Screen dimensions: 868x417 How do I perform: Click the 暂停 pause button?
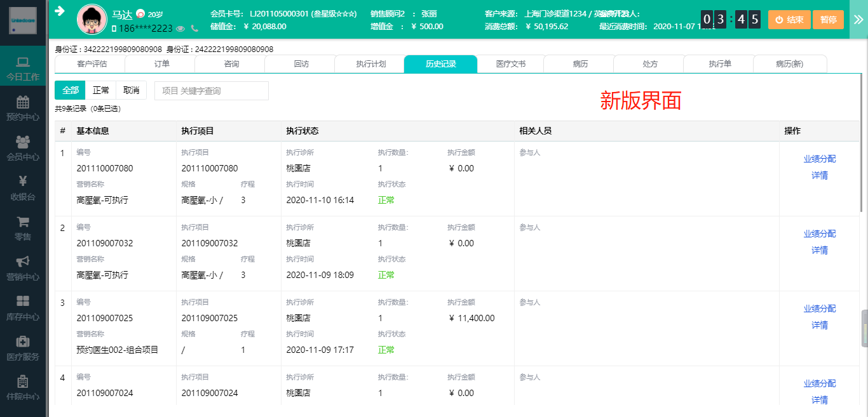tap(828, 20)
